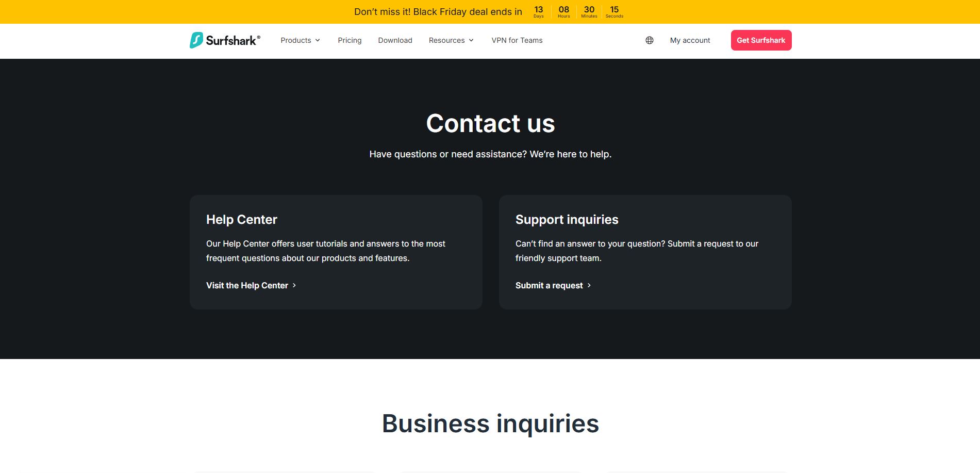Screen dimensions: 980x473
Task: Click the Black Friday deal banner text
Action: 438,12
